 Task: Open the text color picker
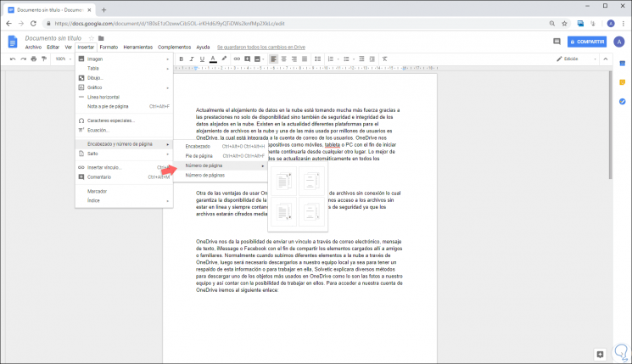pyautogui.click(x=213, y=59)
